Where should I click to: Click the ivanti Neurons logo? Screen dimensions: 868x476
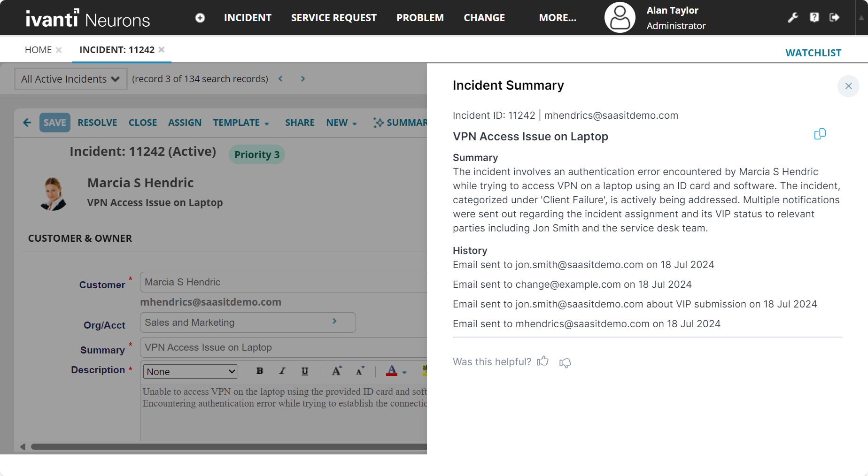point(88,19)
